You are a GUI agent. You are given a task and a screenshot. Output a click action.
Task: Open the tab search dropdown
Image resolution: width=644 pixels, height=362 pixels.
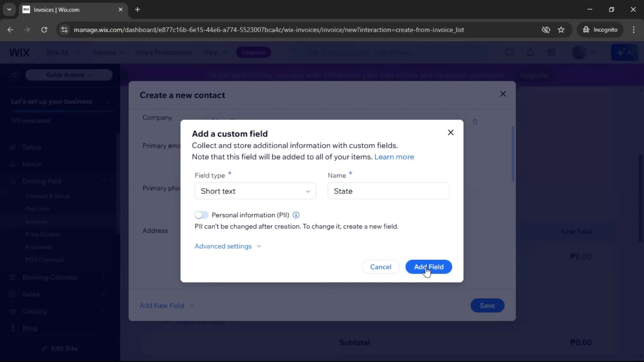9,9
